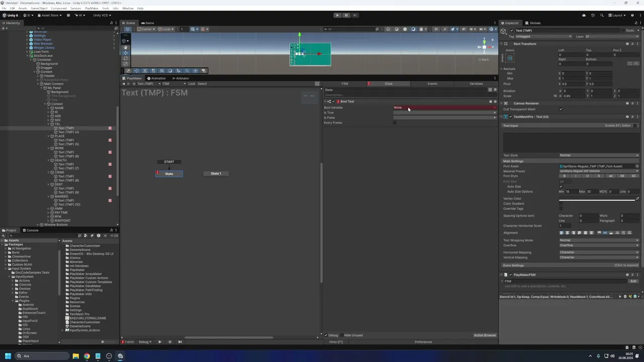Click the Font Asset object picker circle
644x362 pixels.
click(x=637, y=166)
